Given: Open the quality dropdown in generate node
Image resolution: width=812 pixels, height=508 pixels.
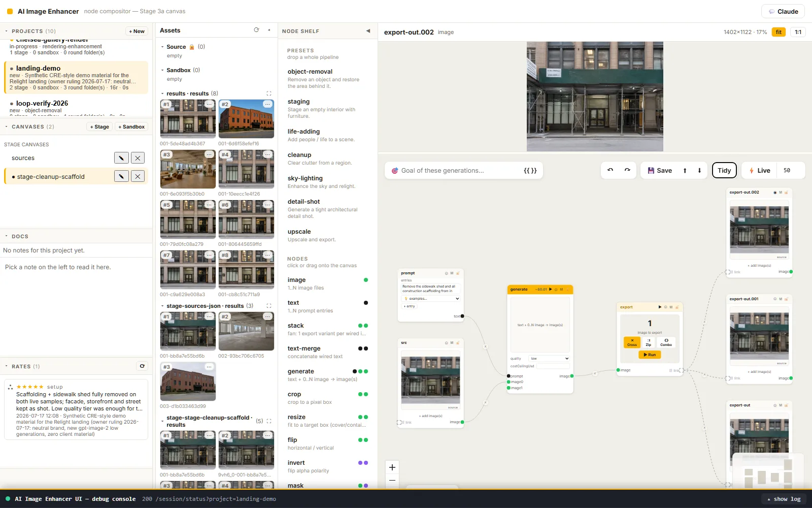Looking at the screenshot, I should (549, 359).
